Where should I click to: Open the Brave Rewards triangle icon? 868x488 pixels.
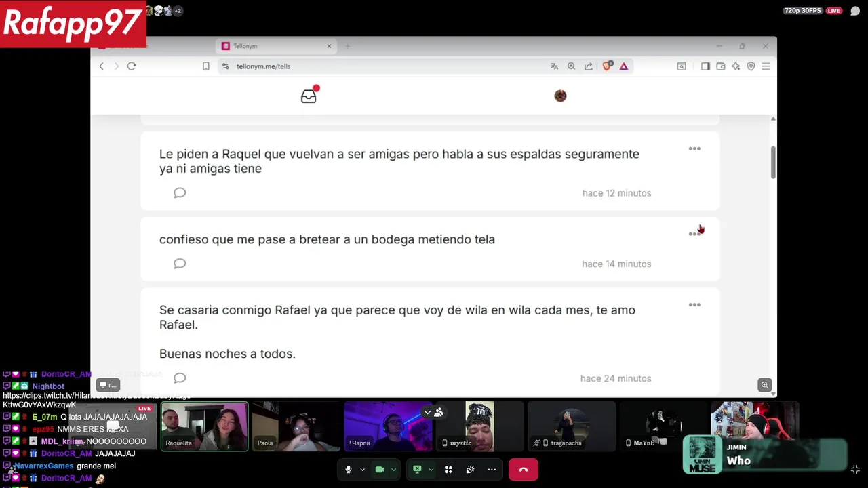623,66
